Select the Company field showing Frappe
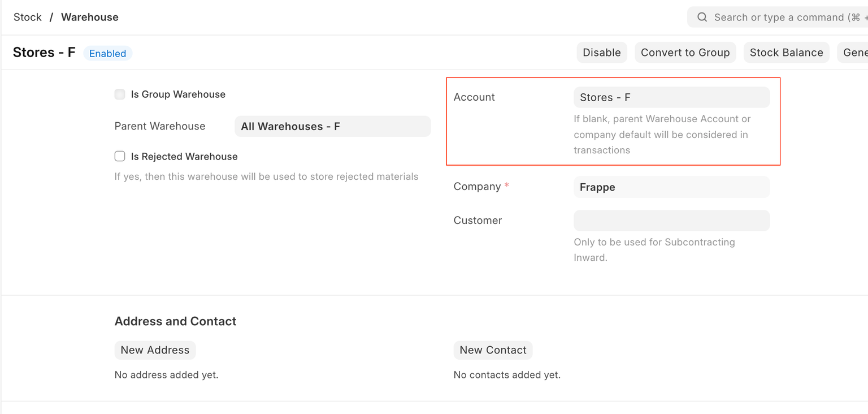 671,187
